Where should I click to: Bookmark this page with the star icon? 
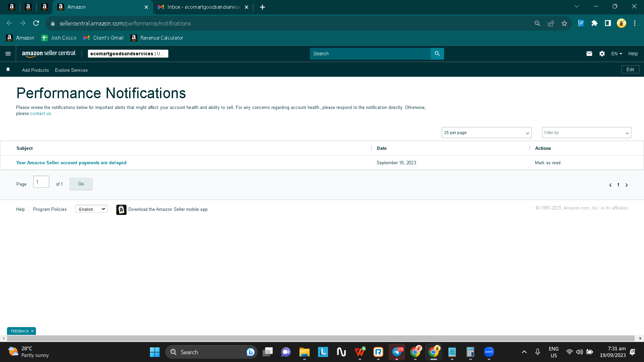564,23
